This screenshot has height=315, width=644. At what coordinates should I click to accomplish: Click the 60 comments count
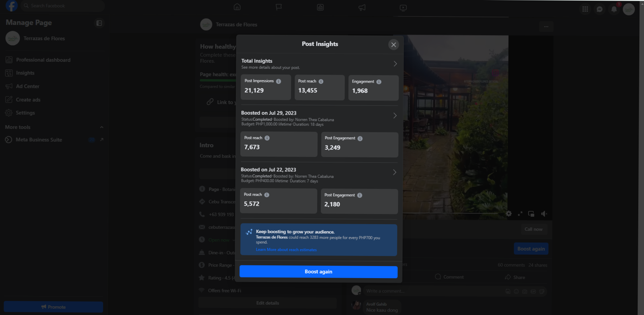click(x=511, y=265)
